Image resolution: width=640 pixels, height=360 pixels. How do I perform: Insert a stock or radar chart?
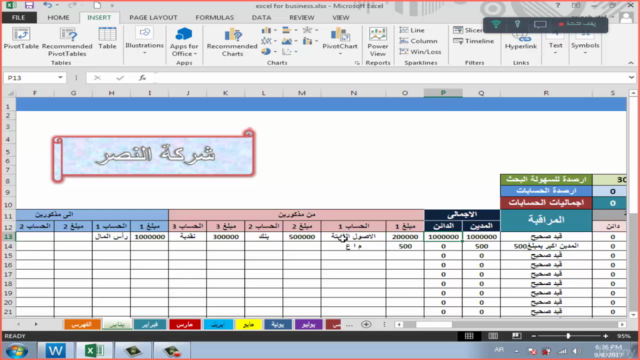(310, 30)
